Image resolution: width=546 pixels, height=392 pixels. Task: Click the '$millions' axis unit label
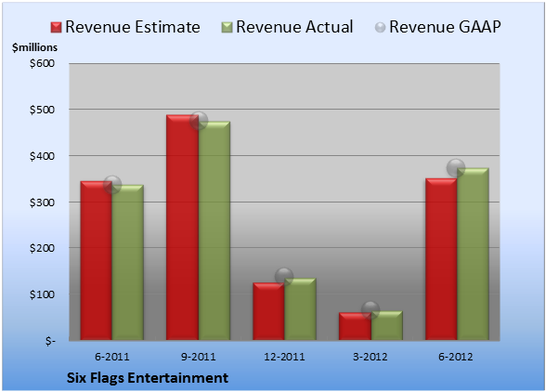[35, 47]
